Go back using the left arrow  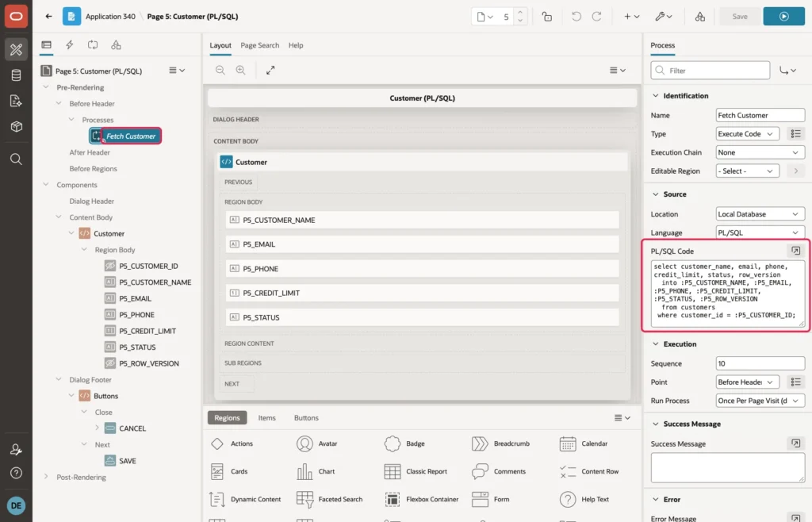[48, 16]
